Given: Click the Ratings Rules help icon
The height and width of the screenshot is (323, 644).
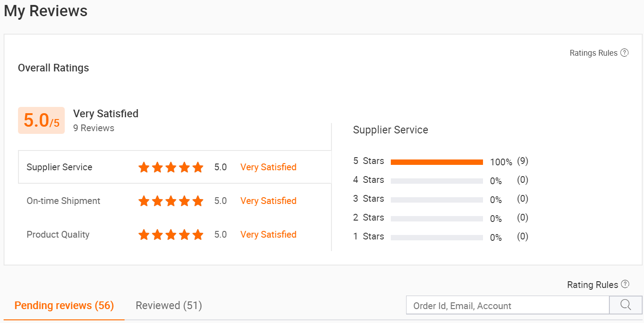Looking at the screenshot, I should [x=624, y=53].
